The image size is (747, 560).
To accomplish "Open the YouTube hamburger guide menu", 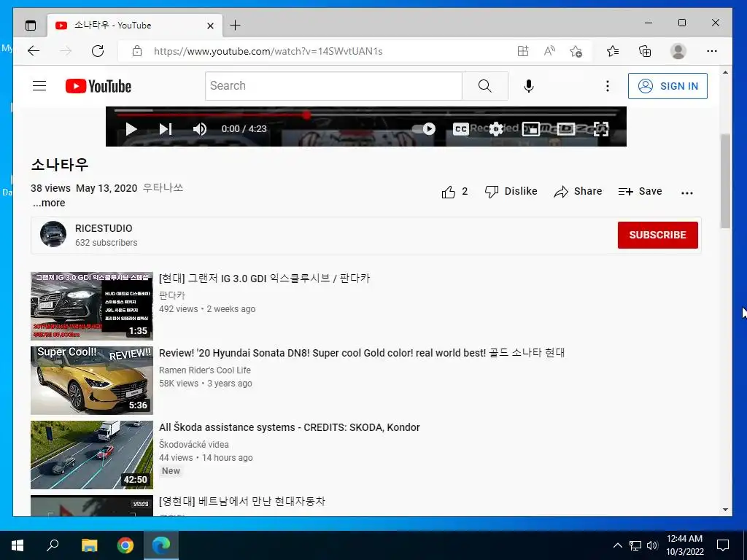I will tap(39, 86).
